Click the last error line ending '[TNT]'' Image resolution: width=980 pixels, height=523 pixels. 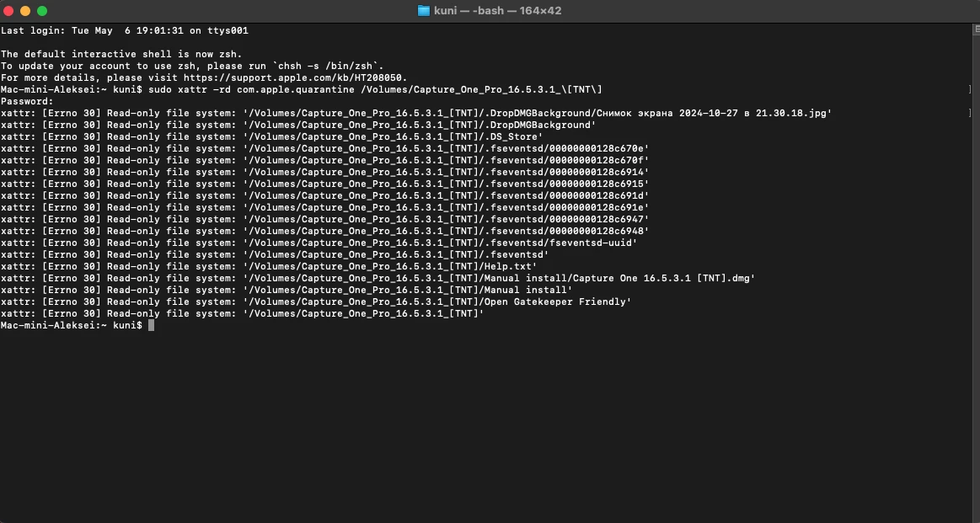tap(243, 314)
